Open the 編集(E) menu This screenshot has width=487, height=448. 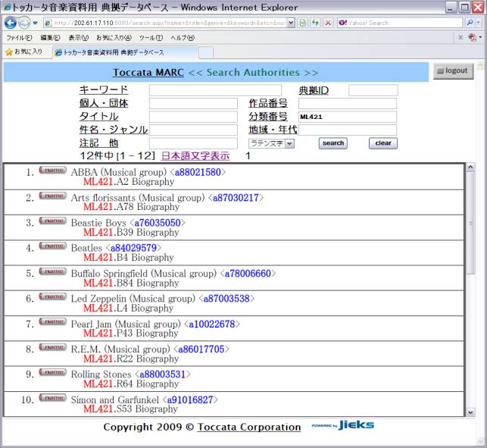[x=50, y=38]
